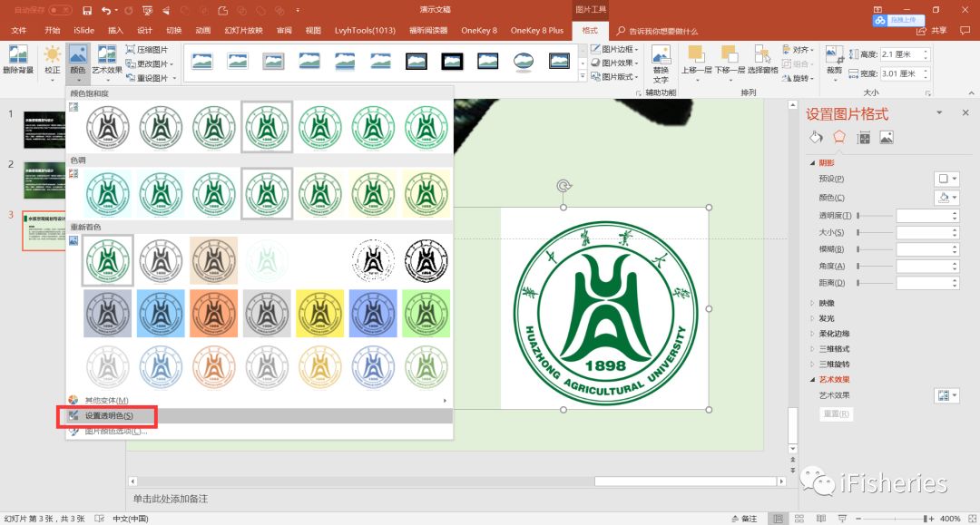The image size is (980, 525).
Task: Switch to reading view in status bar
Action: tap(820, 519)
